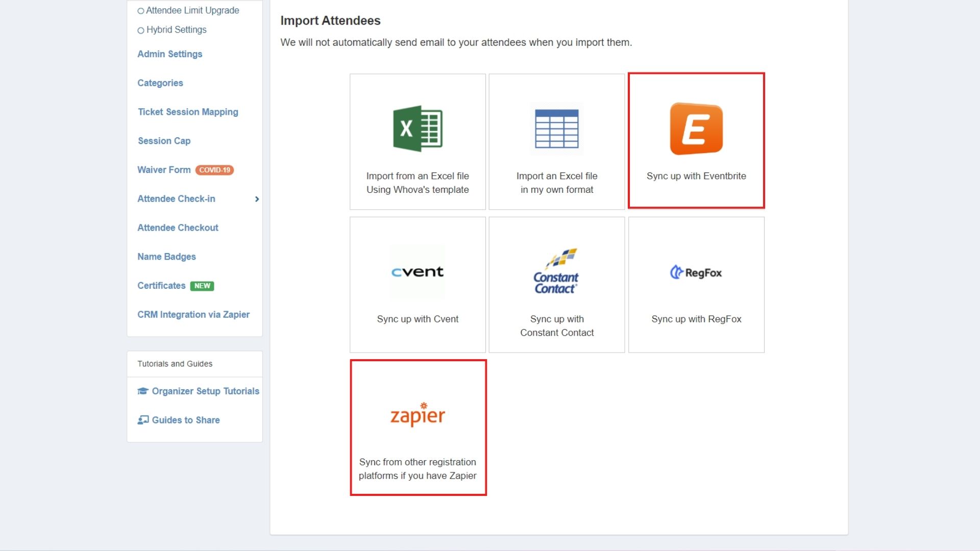Open the Waiver Form page
This screenshot has height=551, width=980.
click(164, 170)
